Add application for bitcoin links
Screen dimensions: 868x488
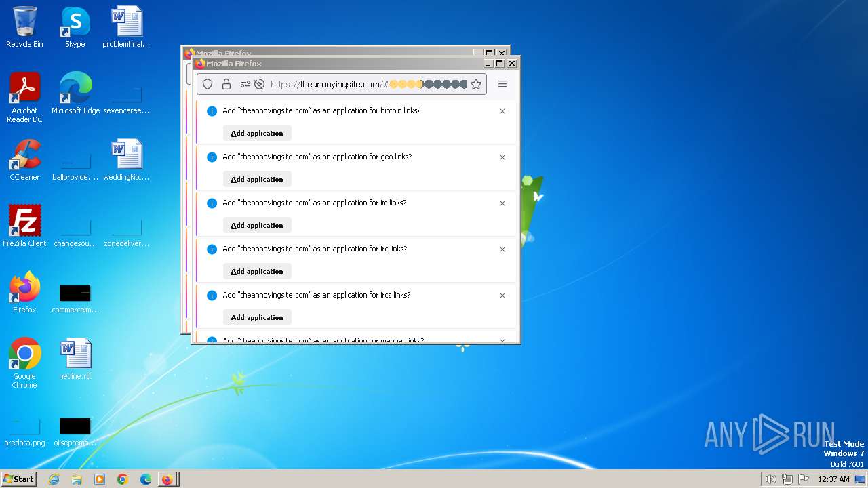pos(257,133)
